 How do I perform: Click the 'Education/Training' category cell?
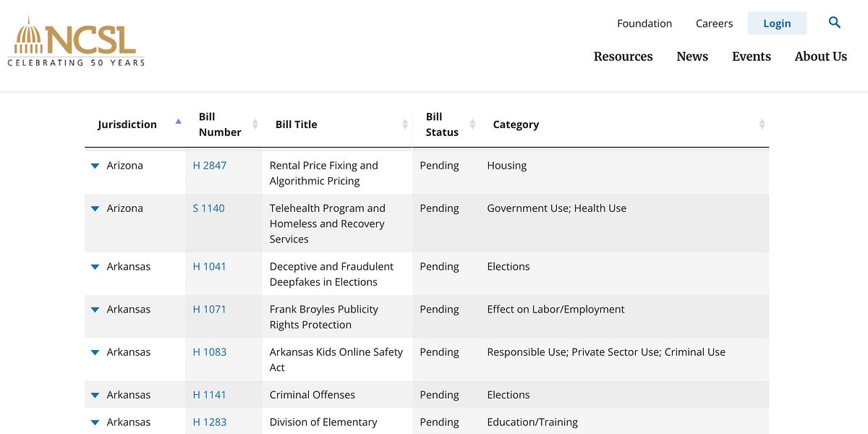point(532,422)
